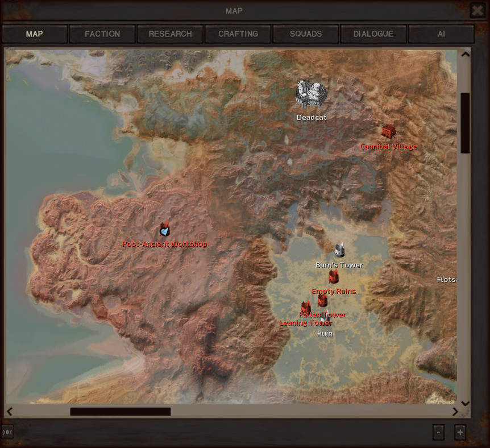Switch to the DIALOGUE tab
Image resolution: width=490 pixels, height=448 pixels.
tap(373, 34)
